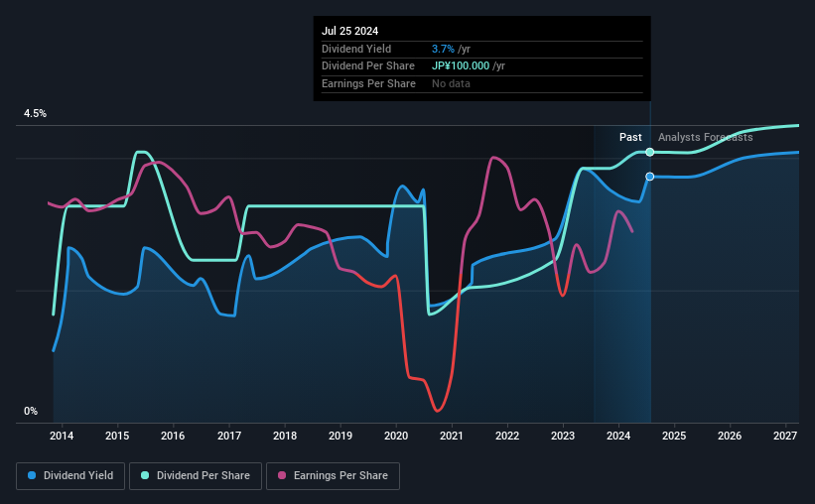Screen dimensions: 815x504
Task: Click the 2021 x-axis label
Action: [451, 436]
